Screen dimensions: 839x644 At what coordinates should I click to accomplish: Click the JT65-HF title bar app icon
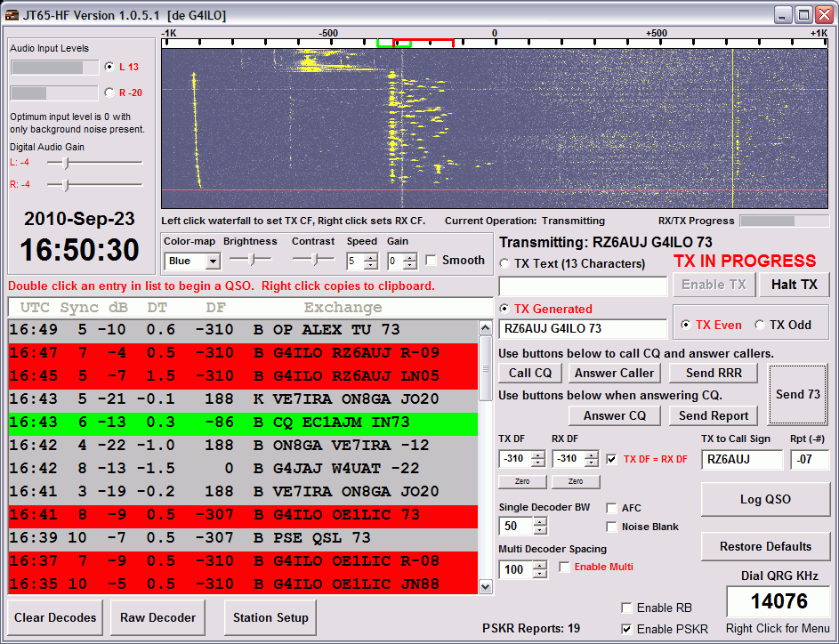click(11, 15)
